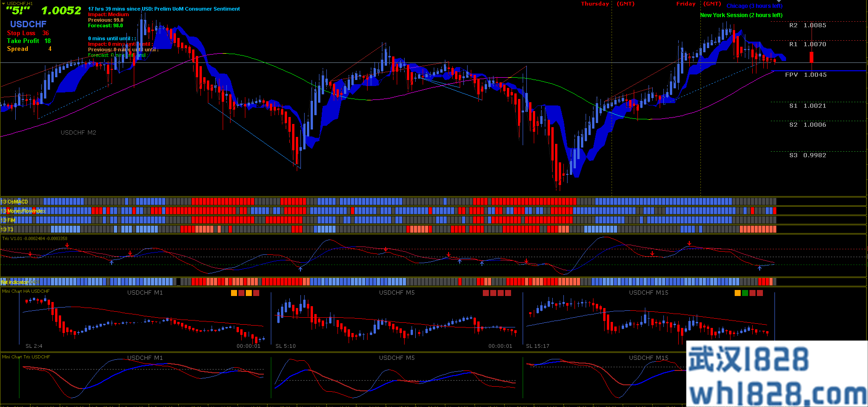868x407 pixels.
Task: Select the Chicago (3 hours left) session label
Action: tap(754, 6)
